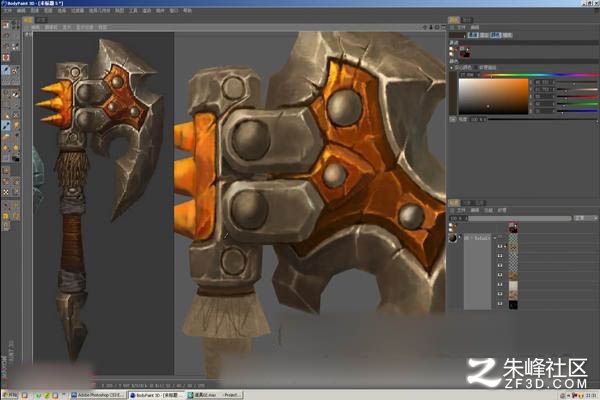Switch to the Project taskbar button
Viewport: 600px width, 400px height.
click(232, 395)
